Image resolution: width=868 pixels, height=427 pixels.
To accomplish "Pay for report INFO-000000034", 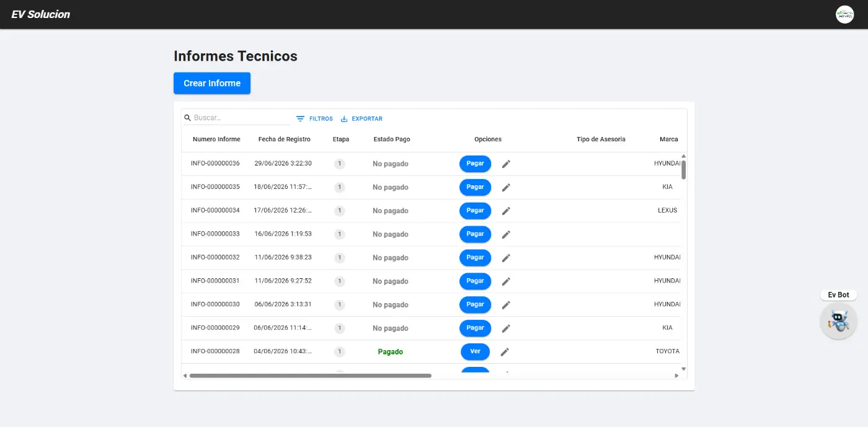I will coord(475,211).
